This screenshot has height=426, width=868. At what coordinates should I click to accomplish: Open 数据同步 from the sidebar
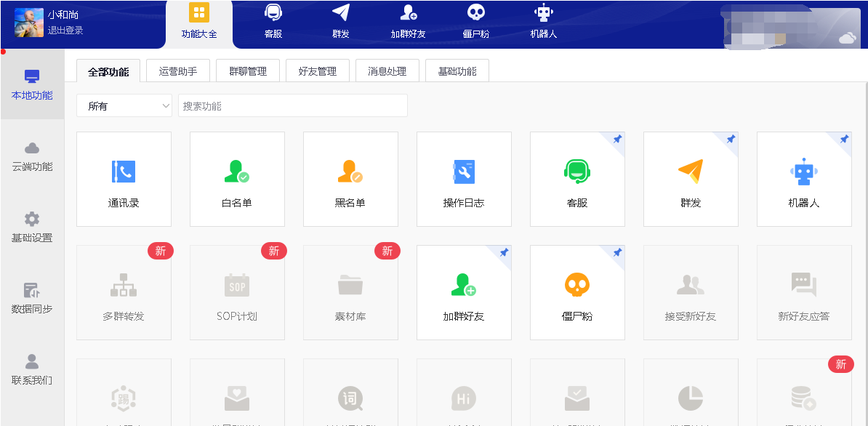pyautogui.click(x=31, y=297)
